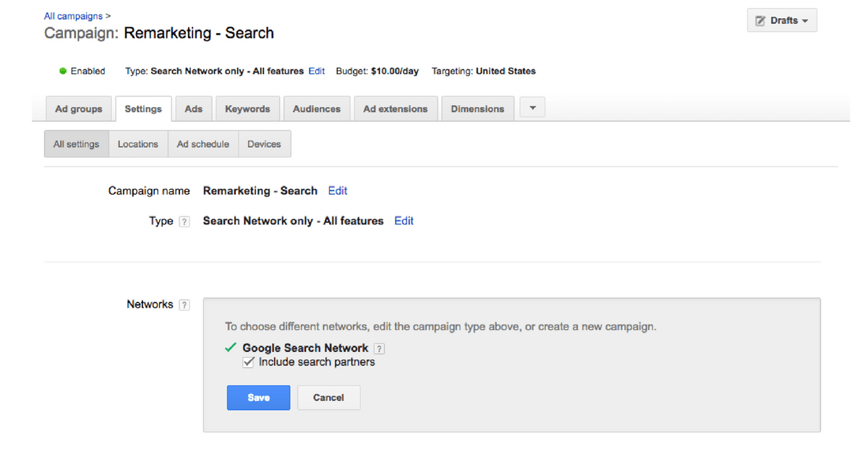Open the Keywords tab
This screenshot has height=454, width=868.
[247, 108]
